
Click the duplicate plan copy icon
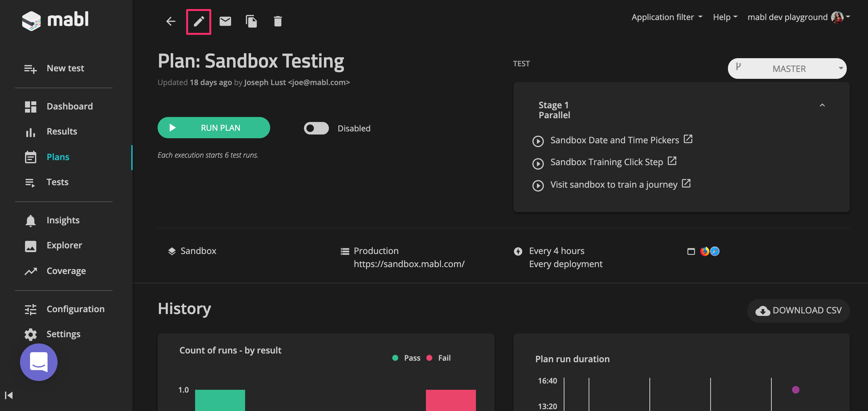[251, 22]
